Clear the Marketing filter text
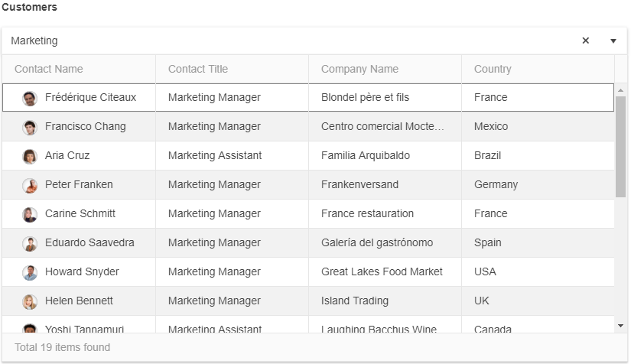This screenshot has width=631, height=364. click(x=586, y=41)
